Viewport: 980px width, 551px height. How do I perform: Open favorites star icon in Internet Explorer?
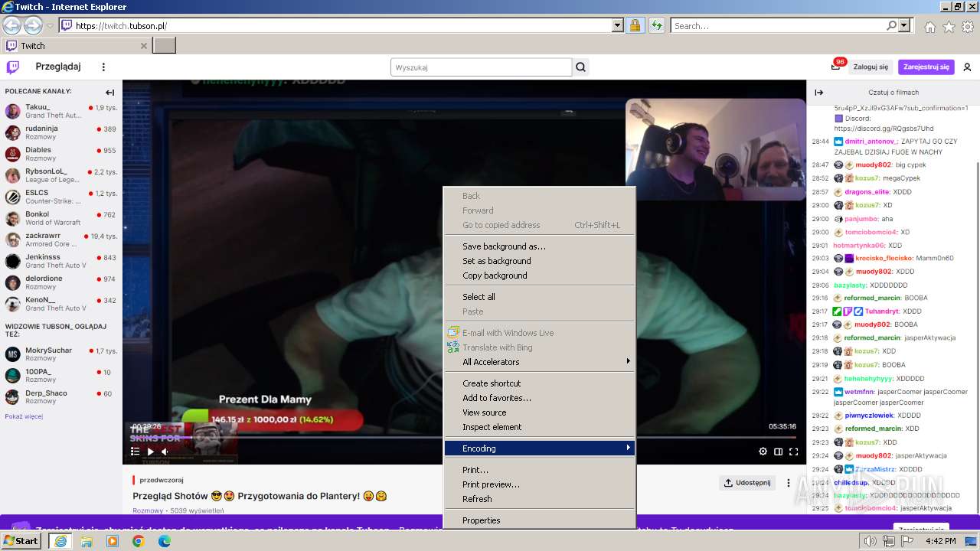coord(949,27)
